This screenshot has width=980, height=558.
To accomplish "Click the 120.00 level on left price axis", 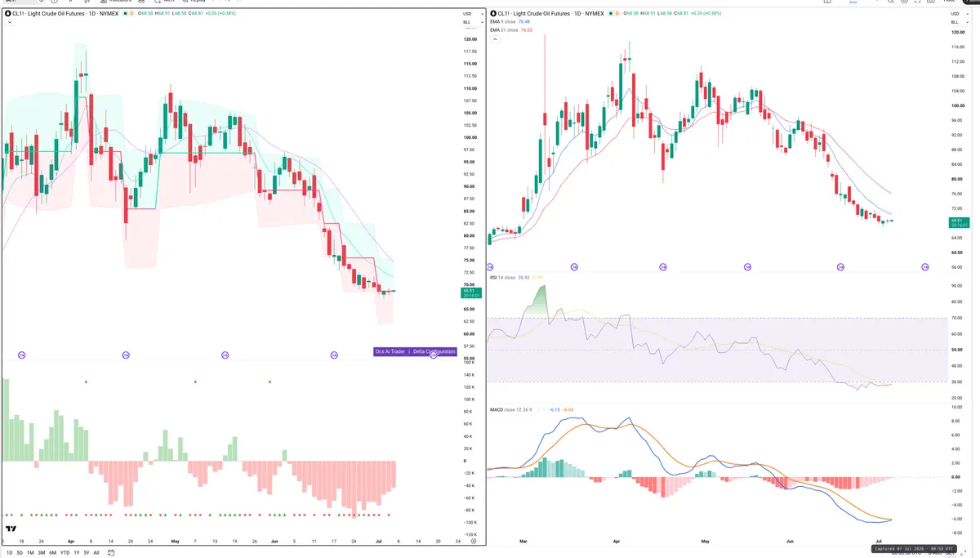I will pyautogui.click(x=470, y=39).
